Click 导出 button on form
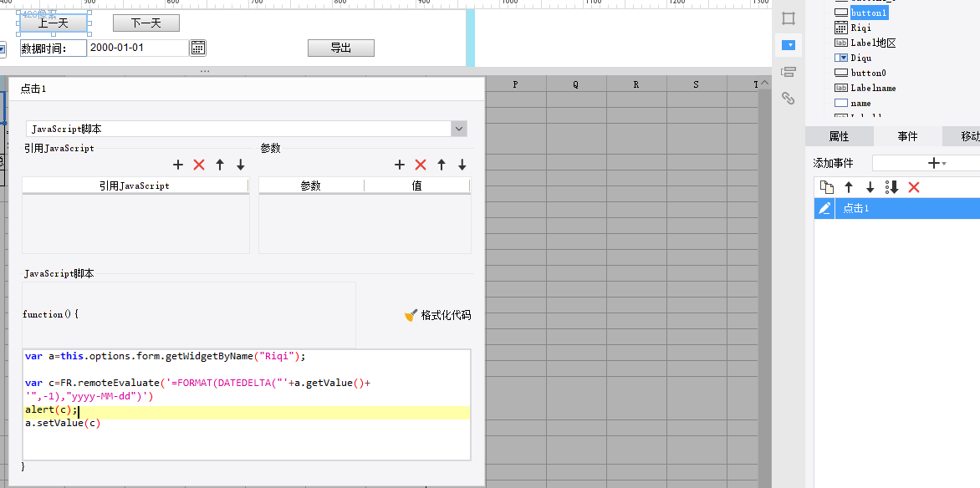The height and width of the screenshot is (488, 980). click(341, 48)
